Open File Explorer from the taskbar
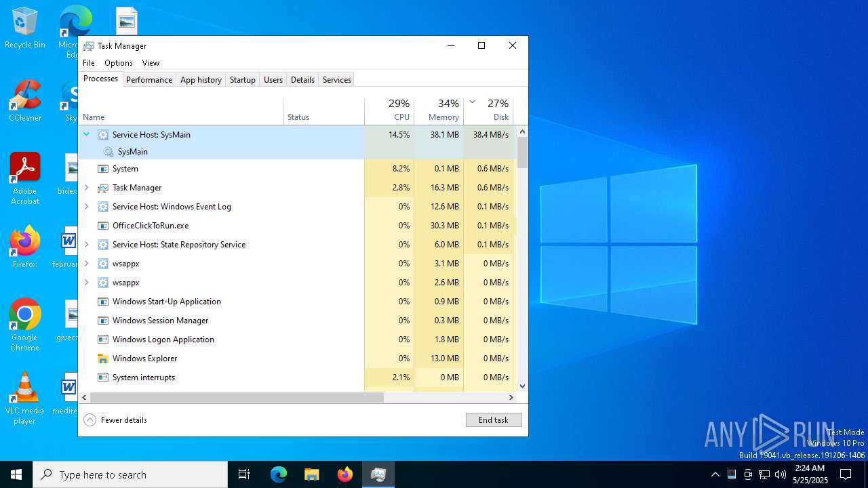The height and width of the screenshot is (488, 868). 311,474
